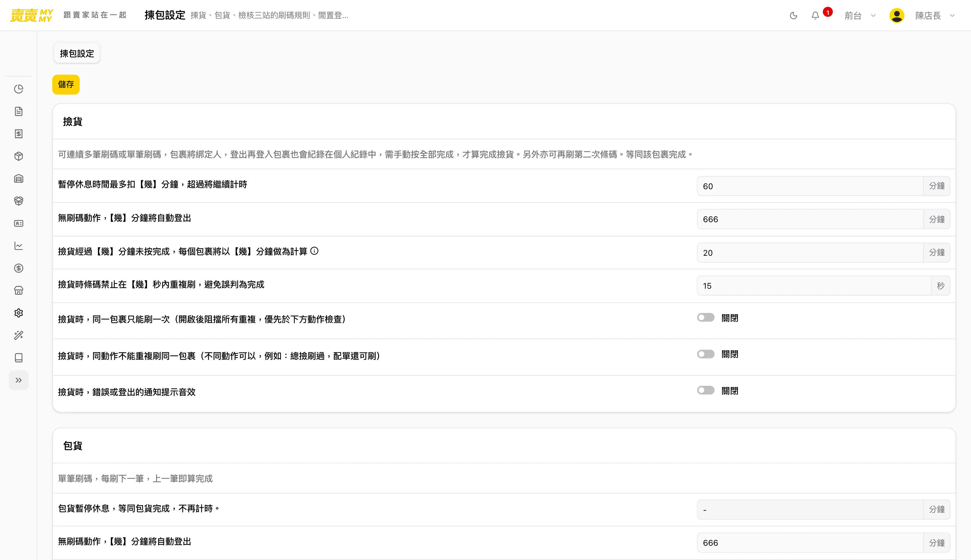Screen dimensions: 971x560
Task: Open the stacked boxes sidebar icon
Action: [x=18, y=201]
